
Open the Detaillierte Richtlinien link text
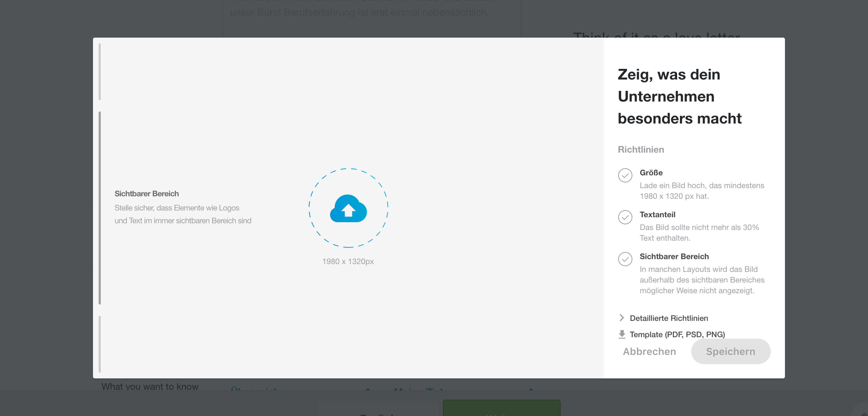point(669,318)
